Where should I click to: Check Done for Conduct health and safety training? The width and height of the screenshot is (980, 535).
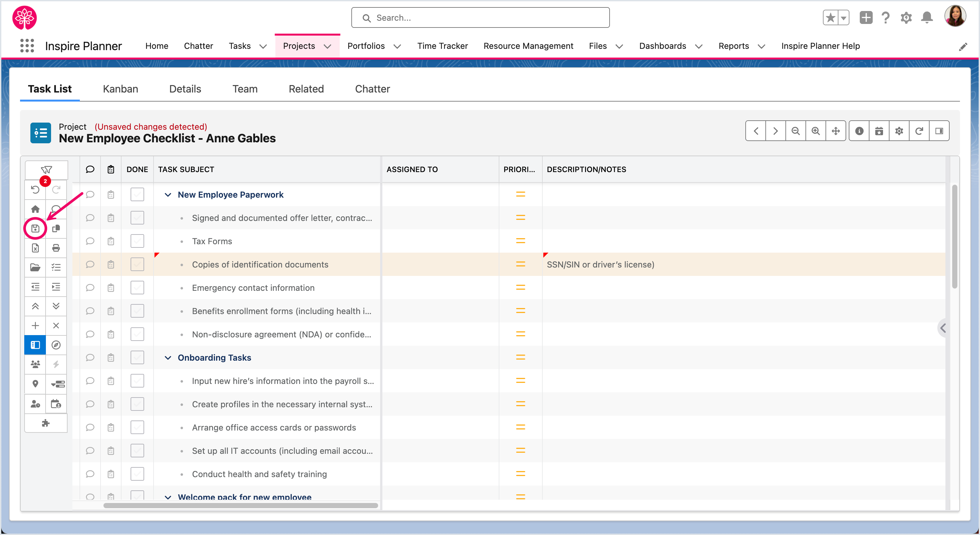pos(137,474)
